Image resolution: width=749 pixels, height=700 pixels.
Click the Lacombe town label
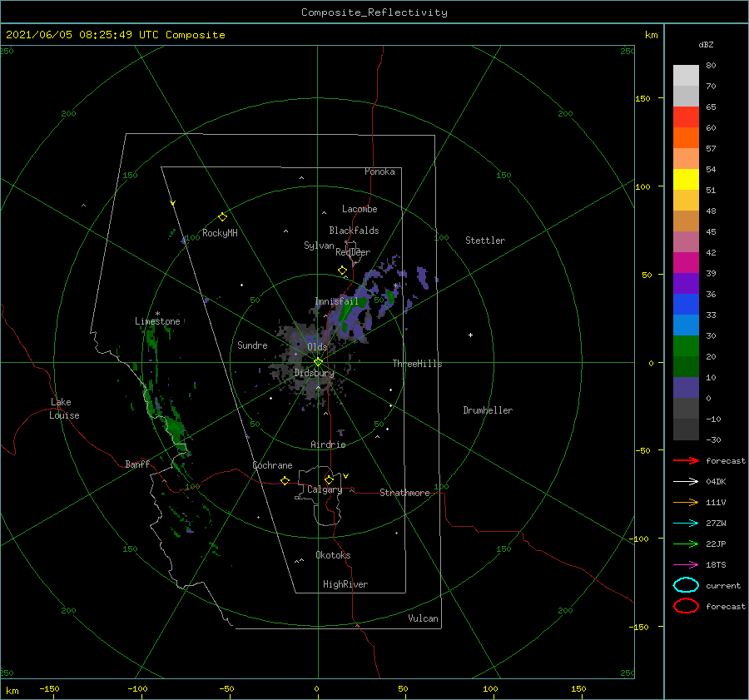tap(360, 209)
